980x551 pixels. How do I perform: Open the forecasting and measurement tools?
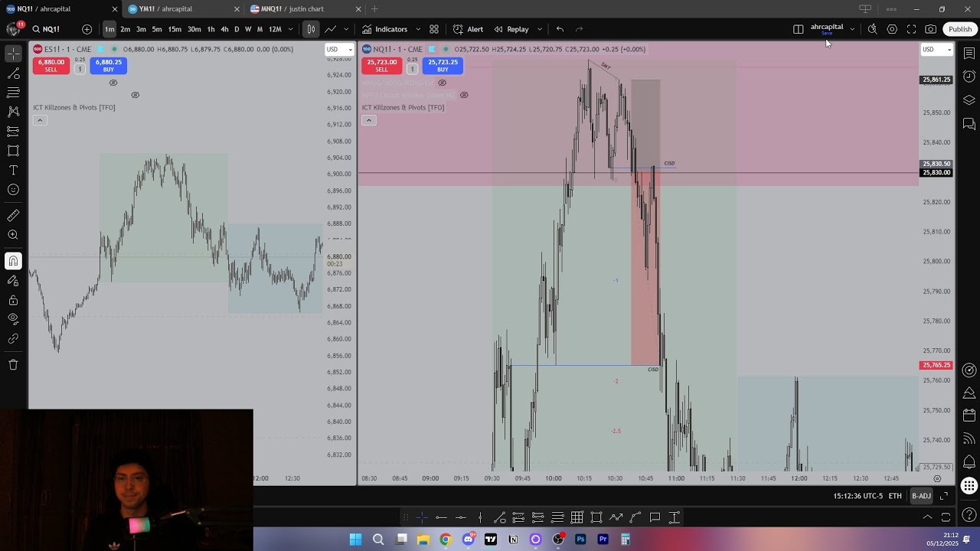pos(13,132)
